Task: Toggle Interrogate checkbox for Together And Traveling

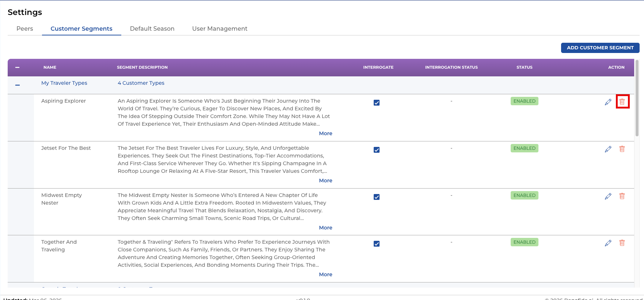Action: 377,244
